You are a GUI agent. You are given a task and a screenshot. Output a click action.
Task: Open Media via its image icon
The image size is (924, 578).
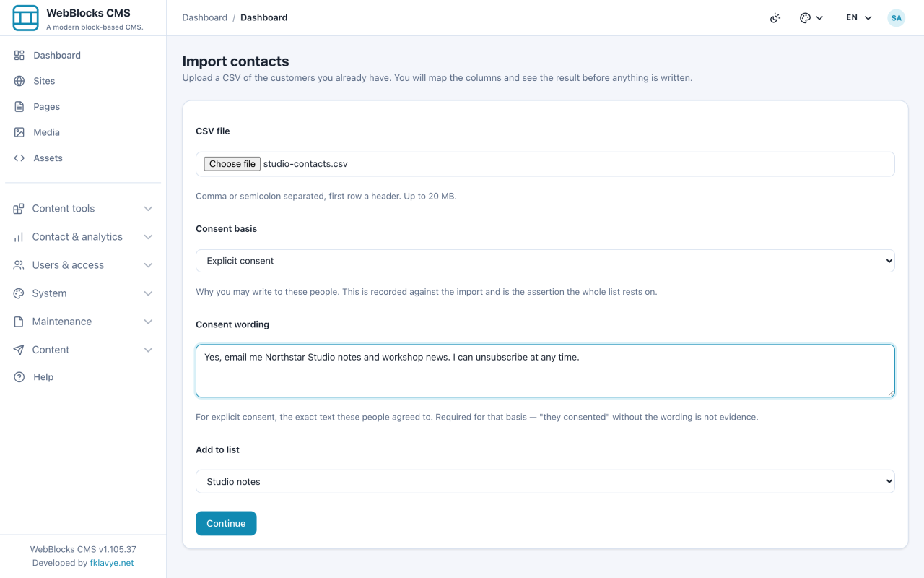click(x=19, y=132)
